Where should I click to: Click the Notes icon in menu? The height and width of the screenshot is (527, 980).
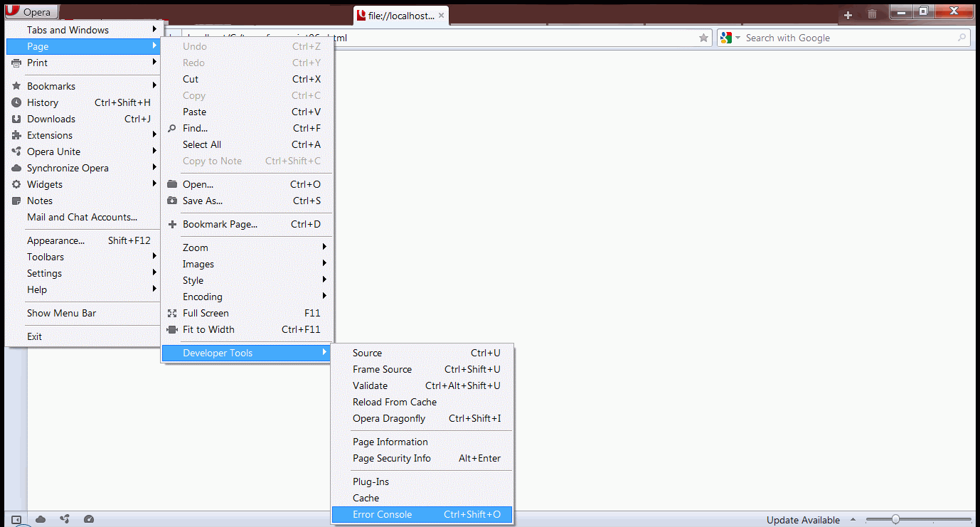pos(16,201)
